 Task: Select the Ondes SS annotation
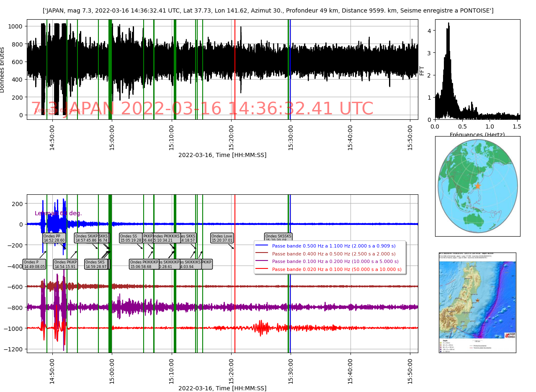tap(130, 238)
